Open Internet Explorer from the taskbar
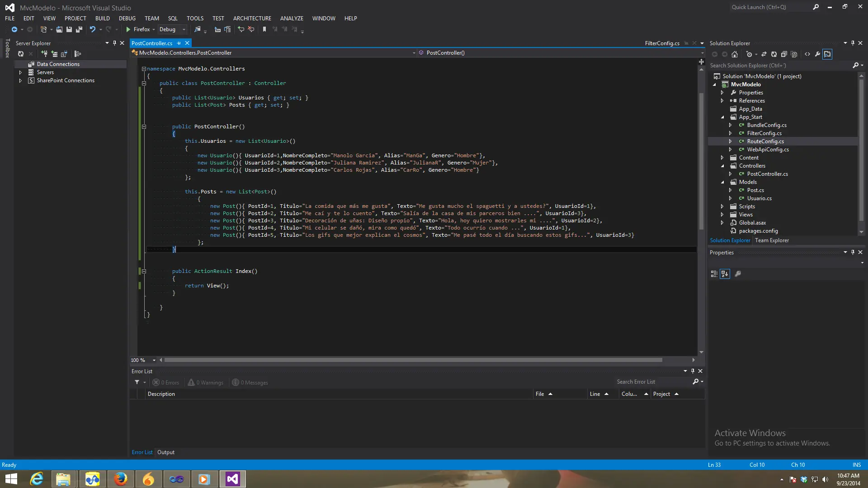868x488 pixels. (37, 479)
